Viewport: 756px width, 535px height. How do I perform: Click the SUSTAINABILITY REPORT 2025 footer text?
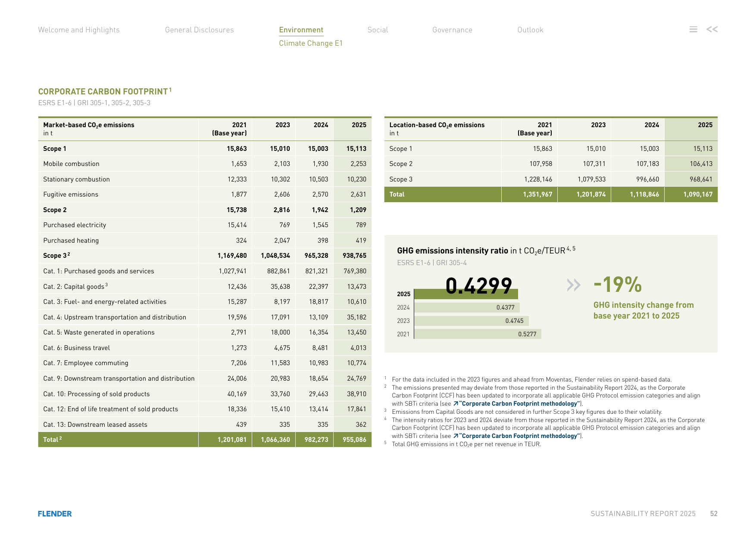point(643,513)
